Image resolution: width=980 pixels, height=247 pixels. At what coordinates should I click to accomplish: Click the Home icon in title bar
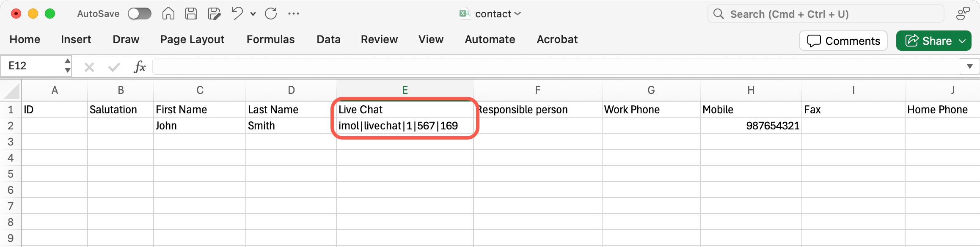pos(168,14)
